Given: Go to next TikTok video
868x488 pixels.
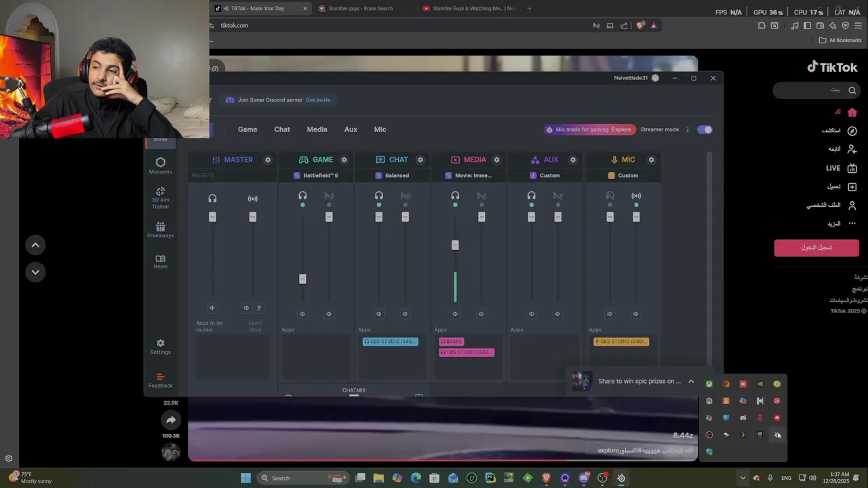Looking at the screenshot, I should pos(35,272).
